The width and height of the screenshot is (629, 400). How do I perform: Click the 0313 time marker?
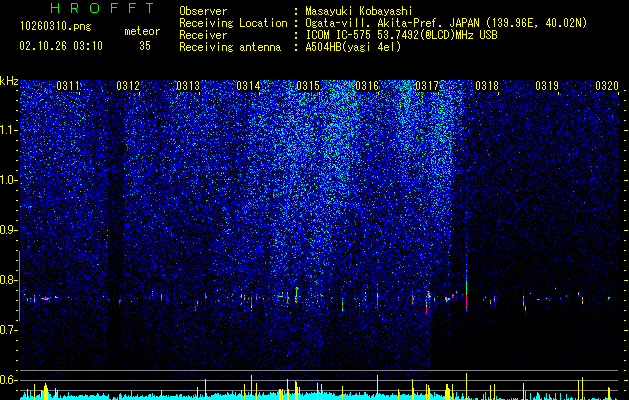click(188, 86)
